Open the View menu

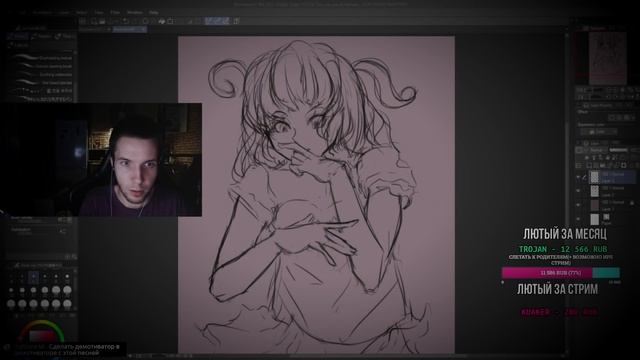click(99, 13)
